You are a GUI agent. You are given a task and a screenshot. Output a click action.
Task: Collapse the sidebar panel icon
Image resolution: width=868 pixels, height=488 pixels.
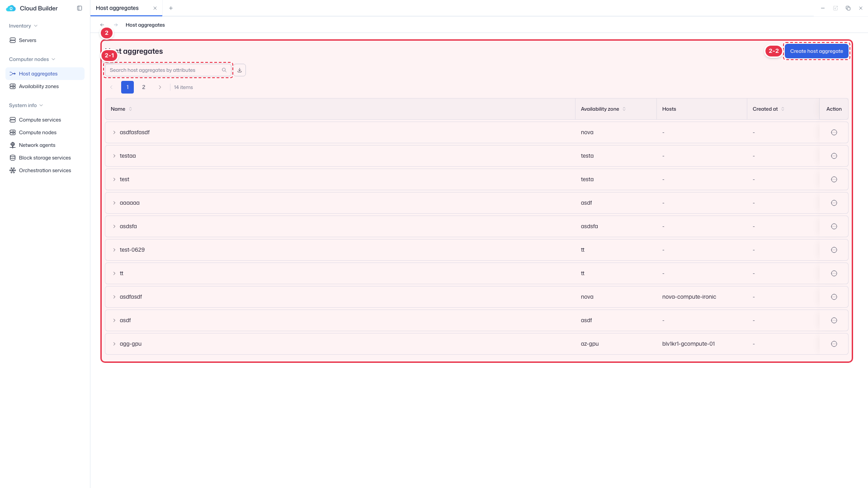click(80, 8)
